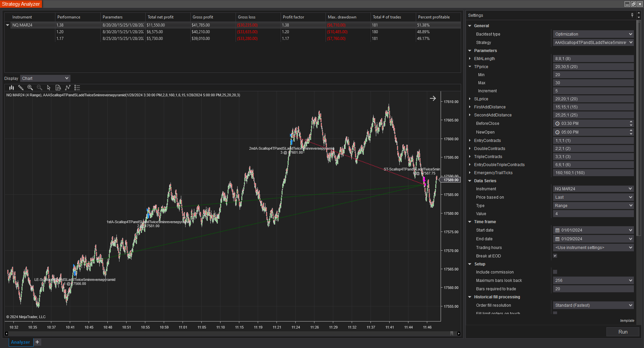
Task: Collapse the TPprice parameter
Action: coord(470,66)
